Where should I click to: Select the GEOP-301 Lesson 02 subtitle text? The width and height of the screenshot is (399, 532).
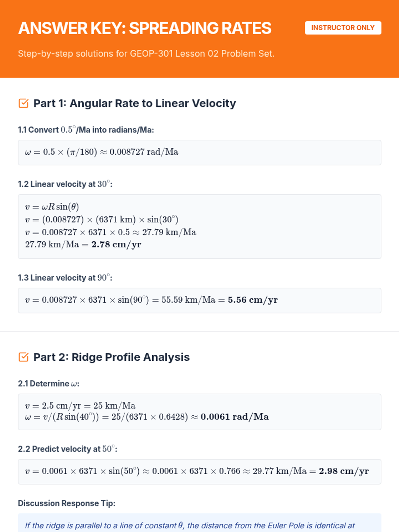coord(146,54)
